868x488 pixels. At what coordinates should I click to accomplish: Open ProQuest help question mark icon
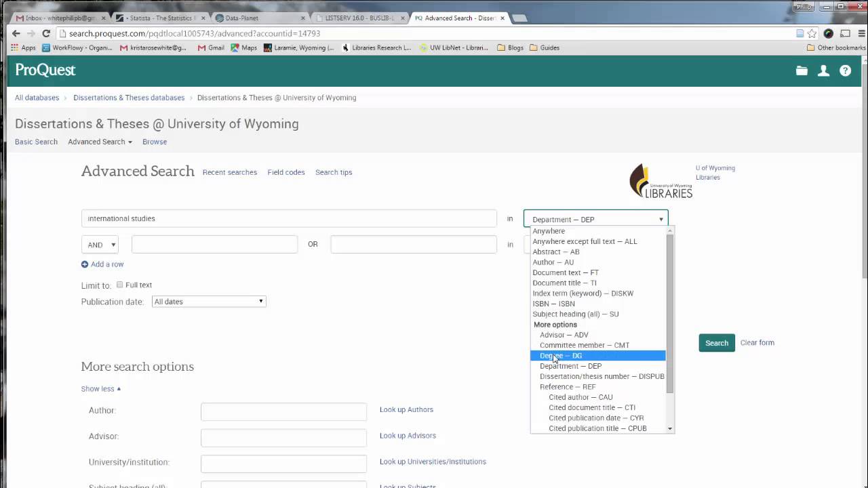coord(845,70)
